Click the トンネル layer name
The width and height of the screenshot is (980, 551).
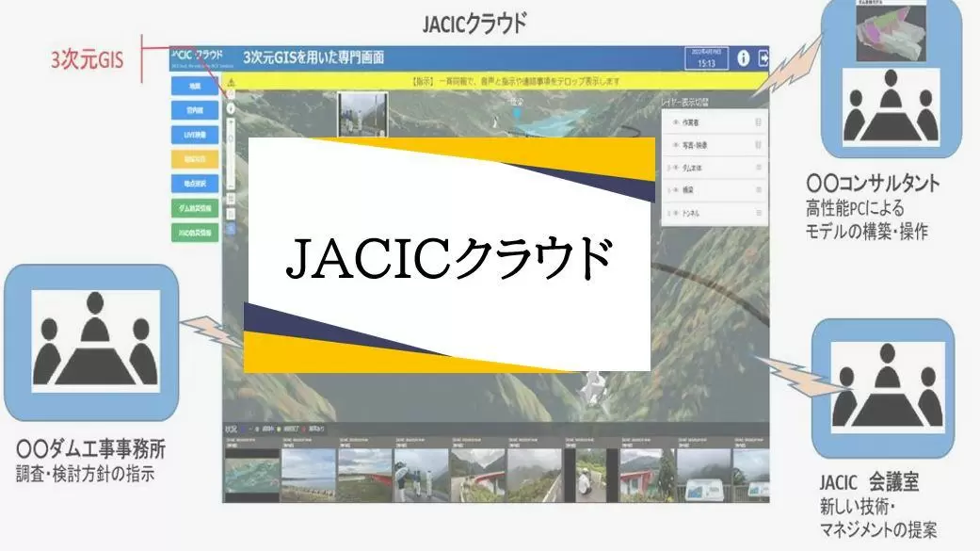pyautogui.click(x=691, y=213)
